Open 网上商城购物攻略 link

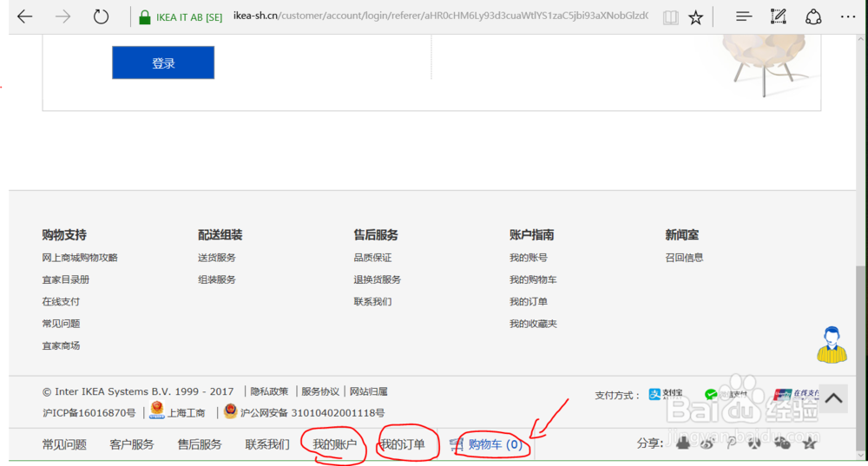(80, 258)
